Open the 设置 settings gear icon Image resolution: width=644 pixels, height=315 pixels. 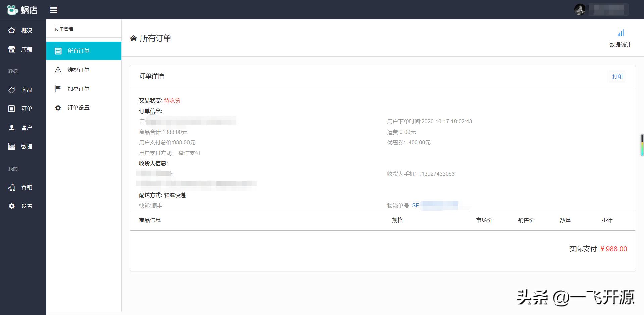pos(12,206)
